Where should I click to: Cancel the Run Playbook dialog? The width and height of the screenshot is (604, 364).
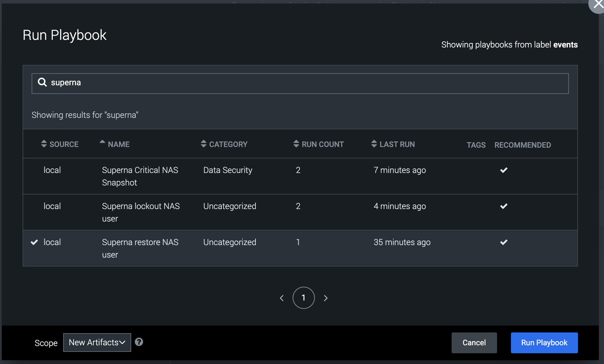pos(474,343)
